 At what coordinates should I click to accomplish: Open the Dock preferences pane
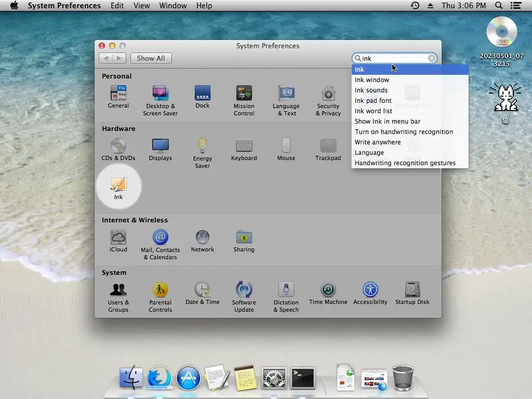[202, 97]
